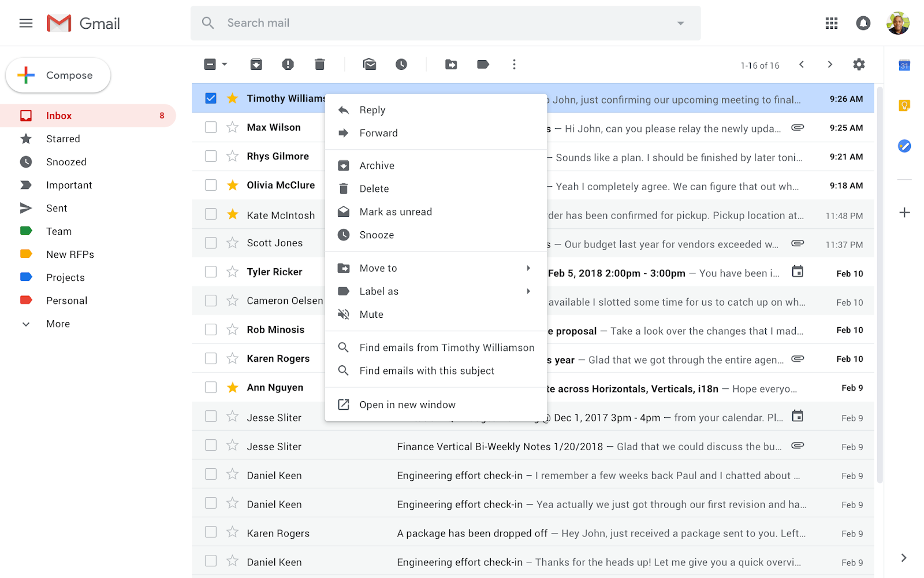924x578 pixels.
Task: Open the Move to folder icon
Action: [451, 64]
